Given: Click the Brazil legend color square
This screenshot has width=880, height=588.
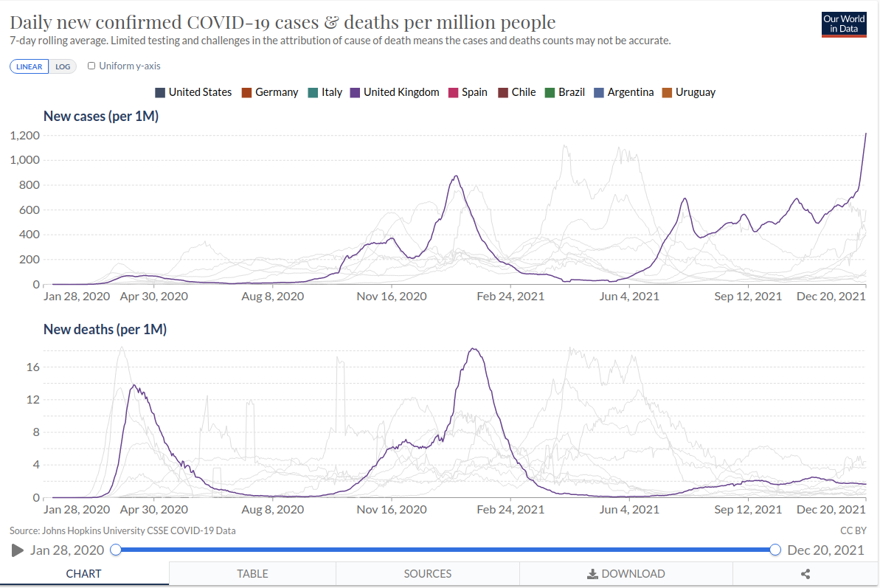Looking at the screenshot, I should (550, 92).
